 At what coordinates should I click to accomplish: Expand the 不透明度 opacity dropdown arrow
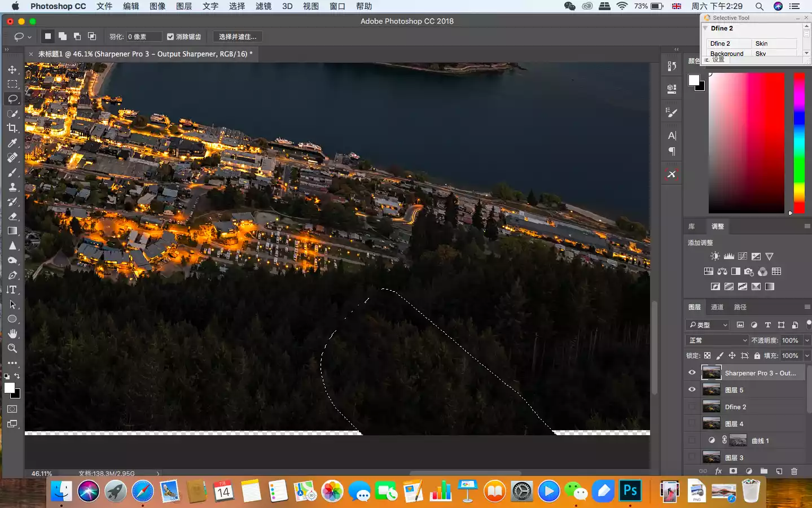click(x=807, y=340)
